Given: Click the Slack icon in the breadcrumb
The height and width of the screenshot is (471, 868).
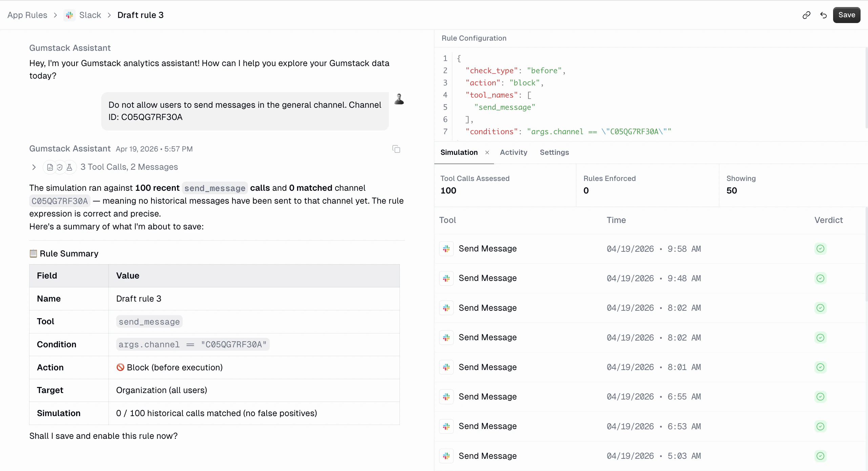Looking at the screenshot, I should 69,15.
